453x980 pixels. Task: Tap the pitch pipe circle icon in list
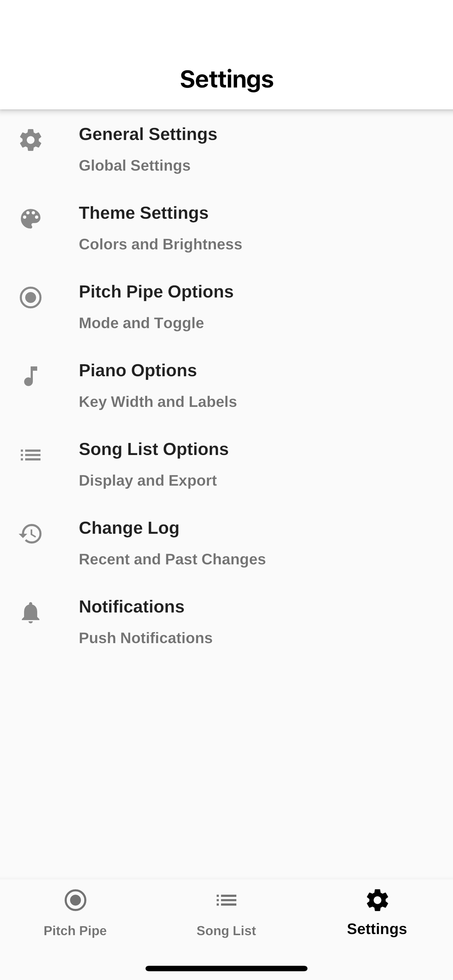(30, 297)
